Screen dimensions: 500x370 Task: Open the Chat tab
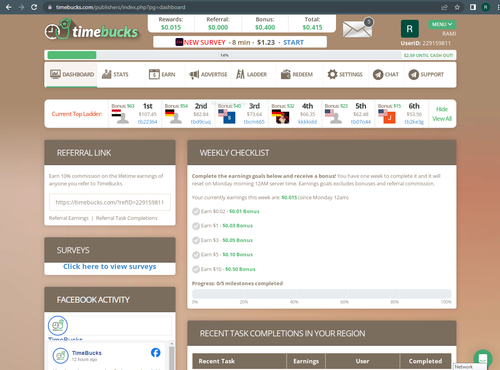(x=386, y=74)
